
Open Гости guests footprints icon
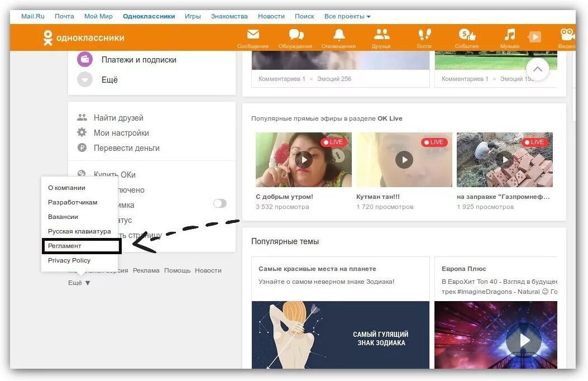coord(424,35)
